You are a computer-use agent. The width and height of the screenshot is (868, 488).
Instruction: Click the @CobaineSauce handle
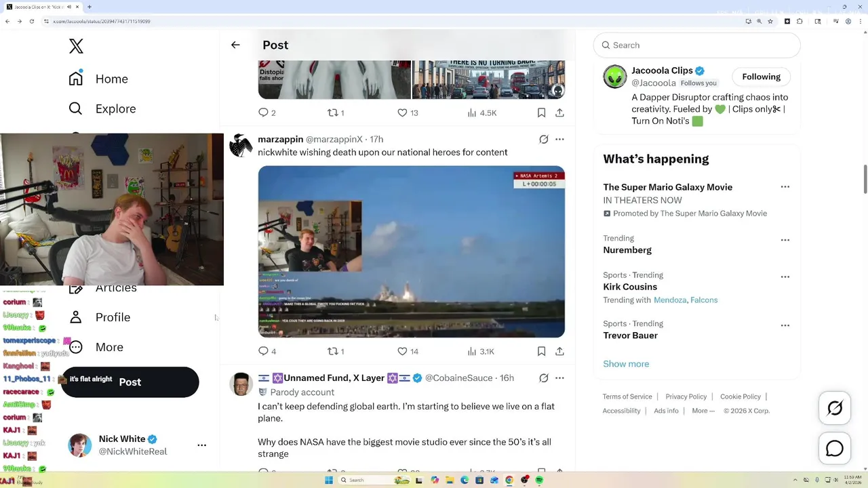click(458, 378)
